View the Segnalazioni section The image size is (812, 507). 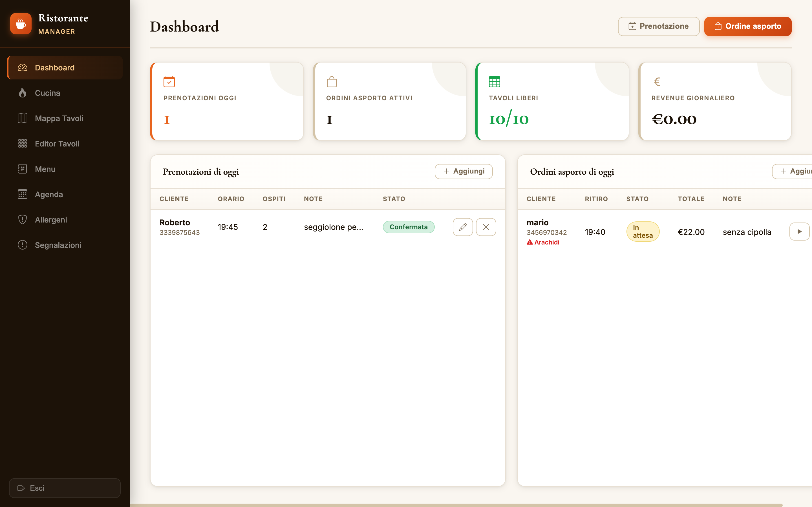[58, 245]
